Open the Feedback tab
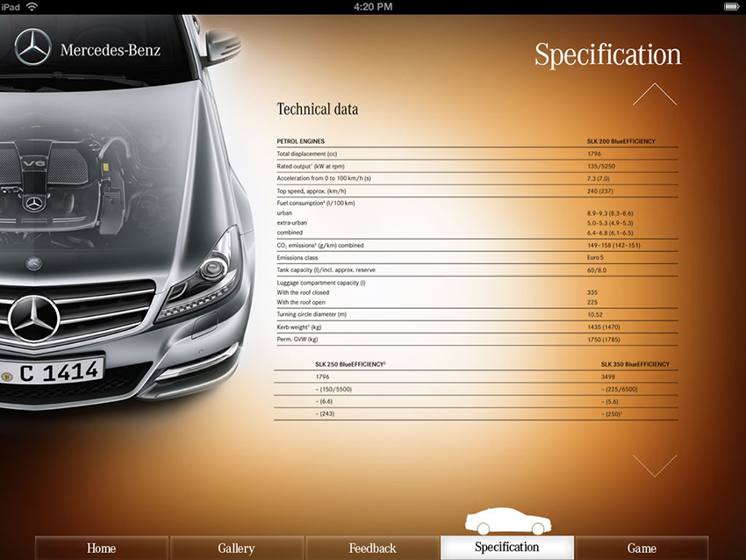 [x=372, y=548]
